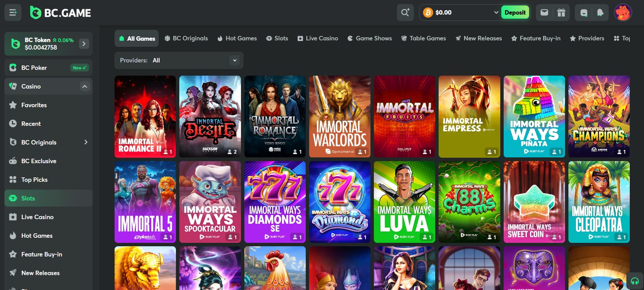Open the gift box rewards icon
Screen dimensions: 644x290
click(561, 13)
